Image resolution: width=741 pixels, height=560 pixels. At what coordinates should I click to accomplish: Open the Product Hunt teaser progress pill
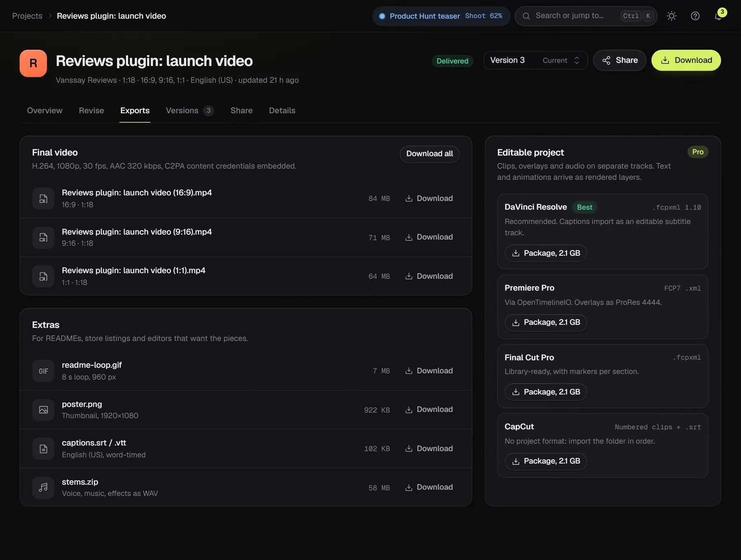point(441,16)
